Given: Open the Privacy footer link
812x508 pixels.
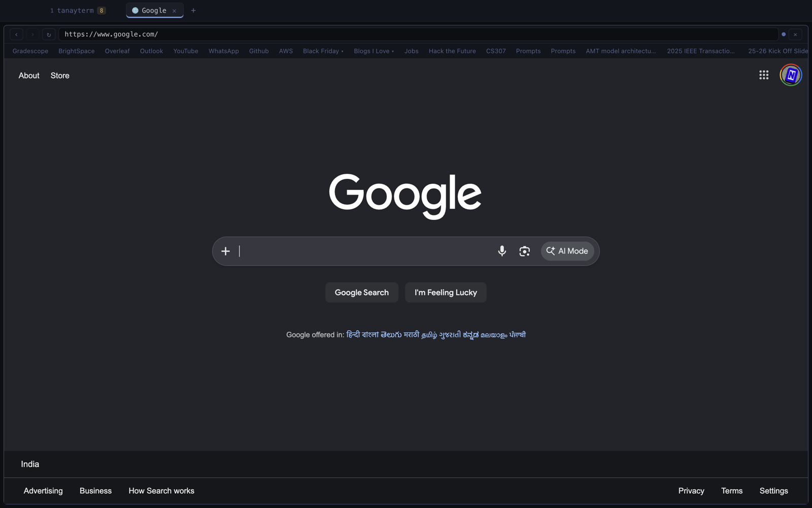Looking at the screenshot, I should tap(691, 491).
